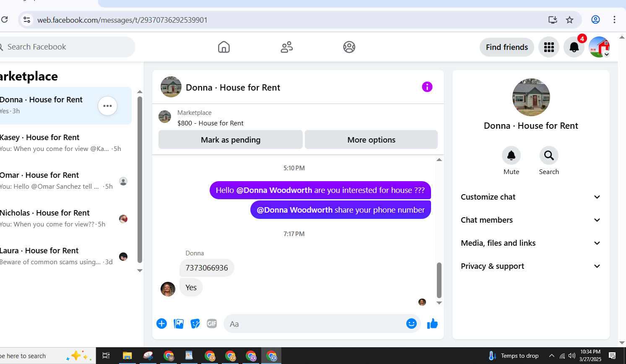
Task: Click the More options button
Action: (x=371, y=140)
